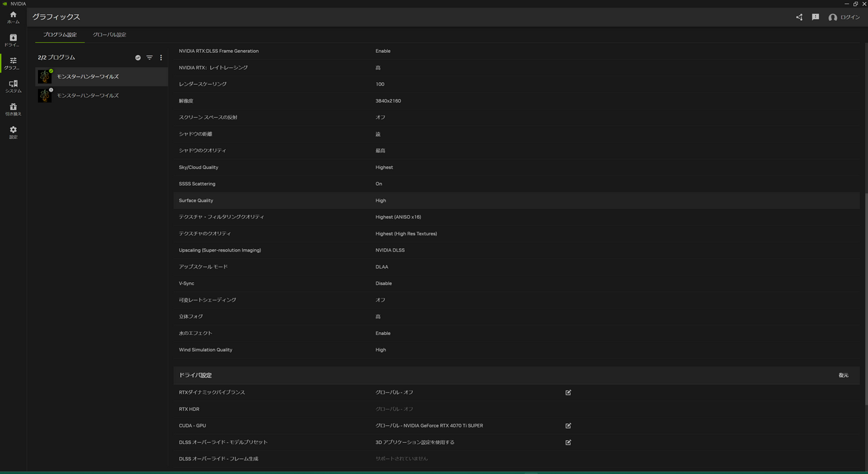868x474 pixels.
Task: Click the optimize-all checkmark icon
Action: tap(138, 58)
